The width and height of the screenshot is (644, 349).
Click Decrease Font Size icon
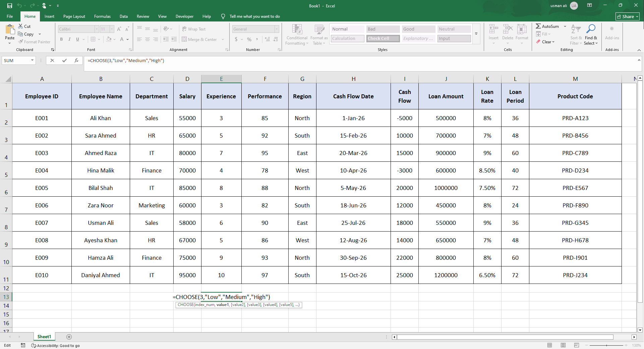click(127, 29)
